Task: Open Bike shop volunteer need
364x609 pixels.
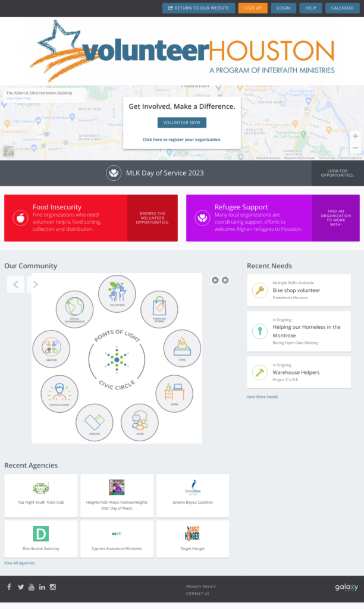Action: pyautogui.click(x=299, y=290)
